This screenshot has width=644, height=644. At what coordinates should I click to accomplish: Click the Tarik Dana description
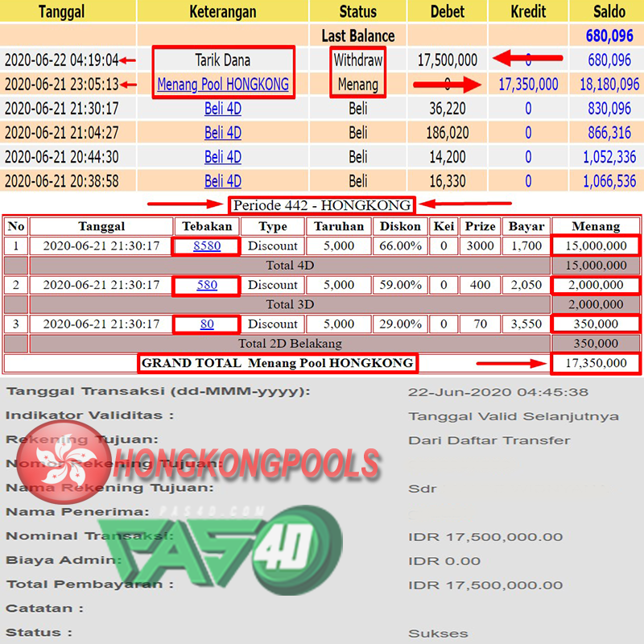tap(223, 60)
